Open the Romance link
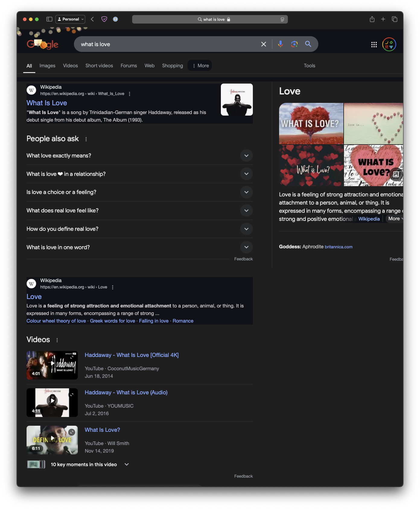Image resolution: width=420 pixels, height=509 pixels. point(183,321)
